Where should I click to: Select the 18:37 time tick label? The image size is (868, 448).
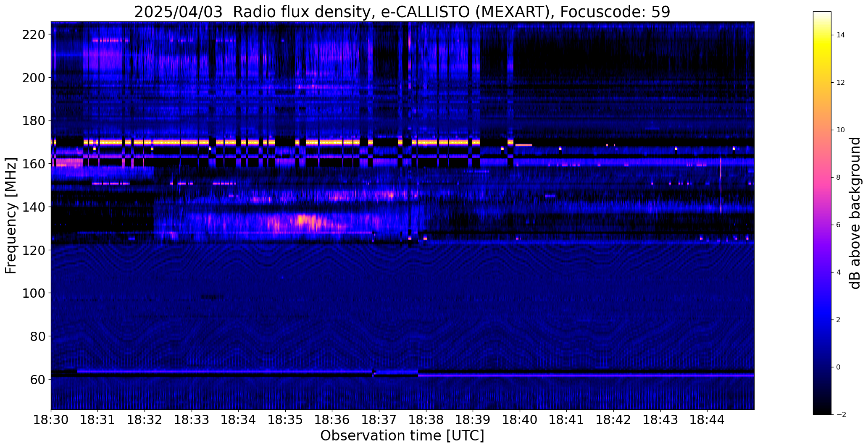click(379, 420)
